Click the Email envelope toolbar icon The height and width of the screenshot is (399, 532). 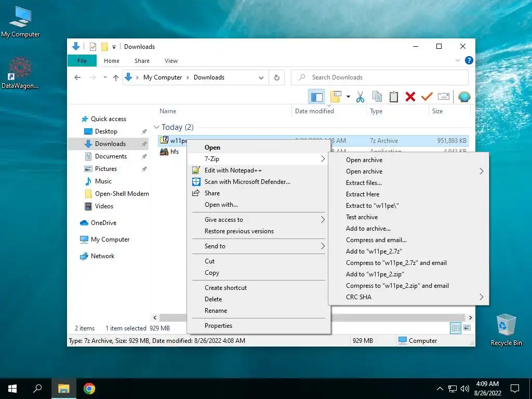pyautogui.click(x=444, y=97)
